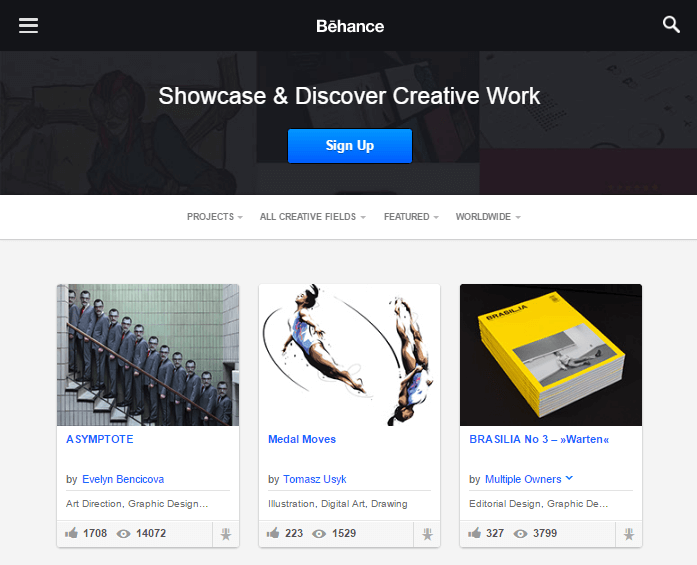Click the 'Illustration, Digital Art, Drawing' fields text
Image resolution: width=697 pixels, height=565 pixels.
point(338,504)
